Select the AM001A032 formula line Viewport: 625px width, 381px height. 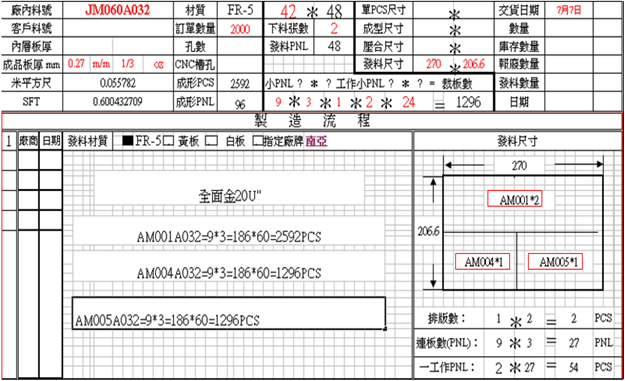[x=229, y=237]
